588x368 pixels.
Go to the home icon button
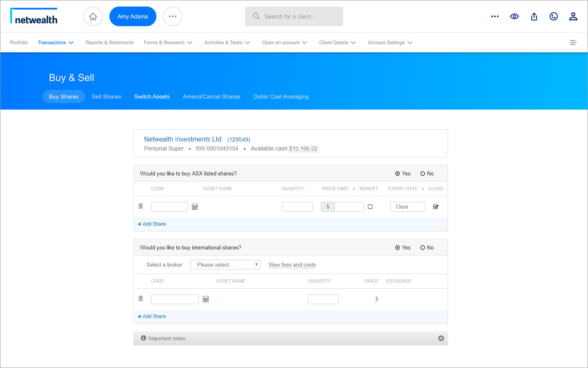point(93,16)
